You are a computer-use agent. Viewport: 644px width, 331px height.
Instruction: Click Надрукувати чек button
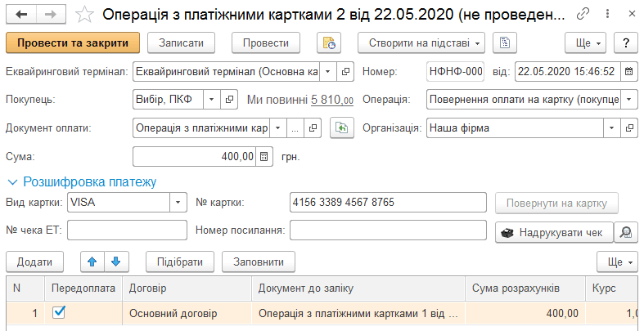pos(554,233)
